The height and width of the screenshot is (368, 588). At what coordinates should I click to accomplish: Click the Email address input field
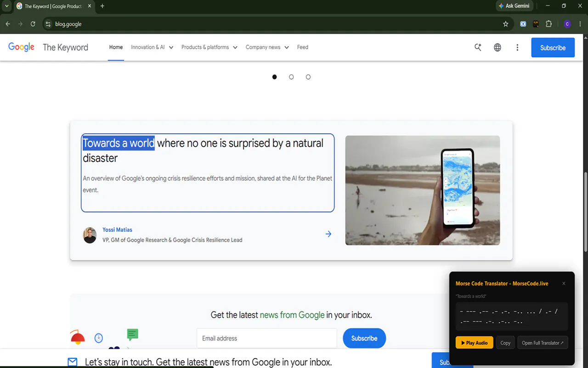[266, 338]
